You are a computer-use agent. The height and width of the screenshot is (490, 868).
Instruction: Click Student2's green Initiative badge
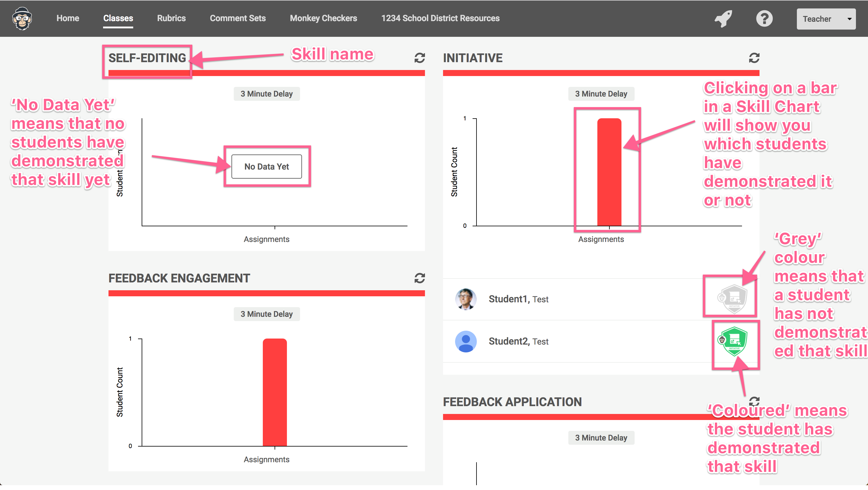734,341
